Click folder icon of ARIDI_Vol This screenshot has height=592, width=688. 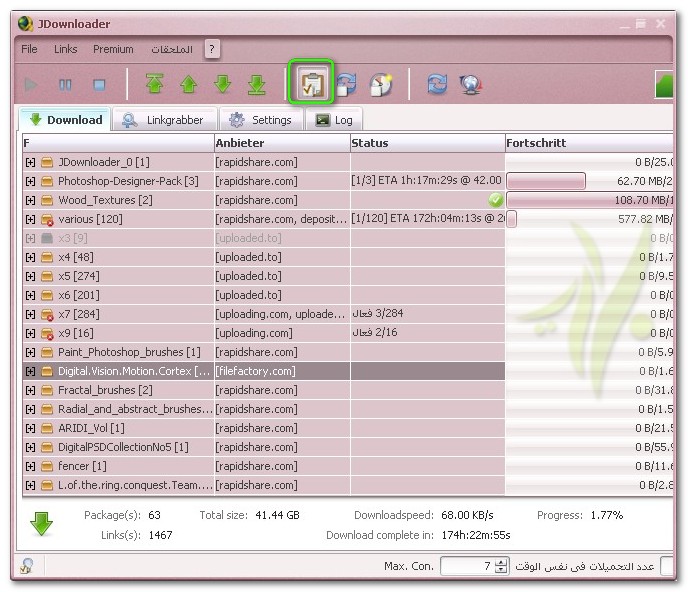point(47,428)
